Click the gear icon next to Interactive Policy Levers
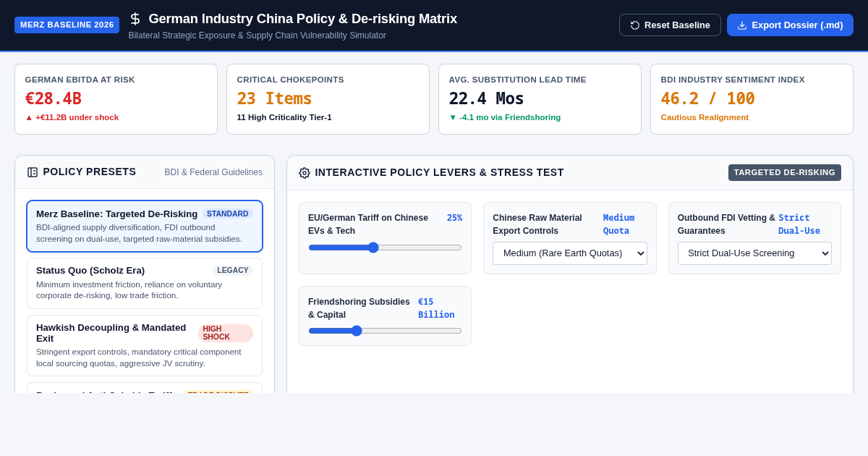This screenshot has height=456, width=868. tap(305, 173)
